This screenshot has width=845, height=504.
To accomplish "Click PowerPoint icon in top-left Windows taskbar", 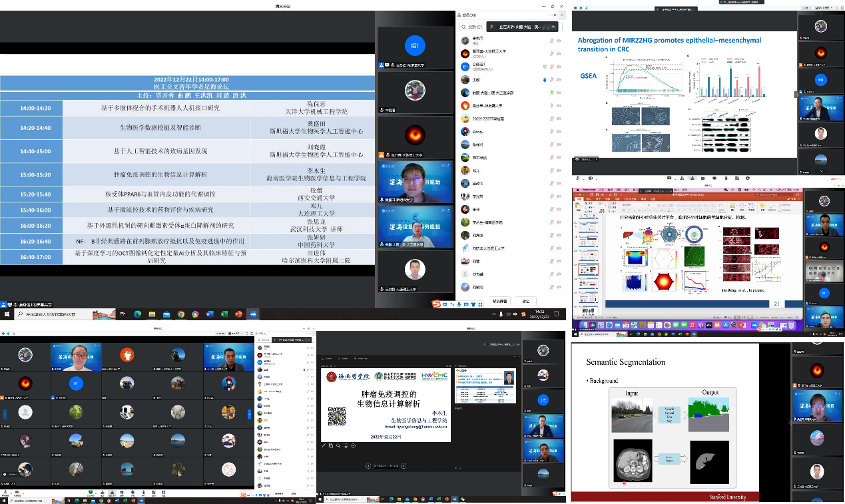I will click(239, 314).
